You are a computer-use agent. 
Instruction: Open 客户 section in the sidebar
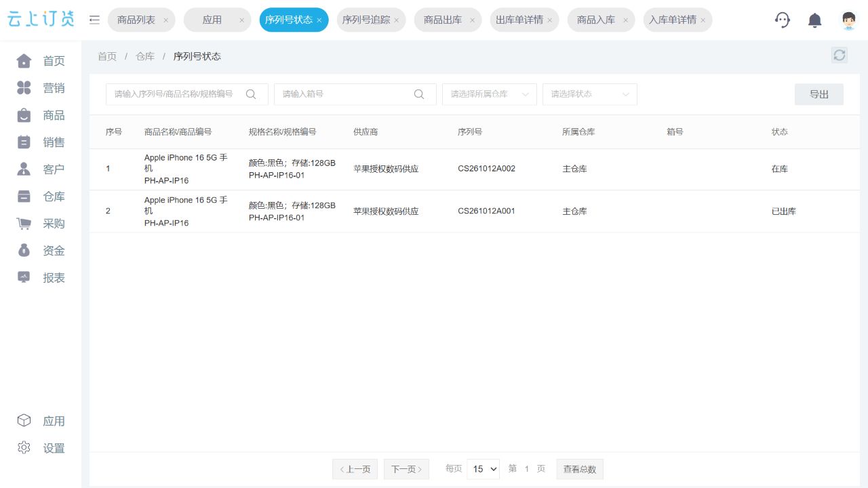coord(41,169)
